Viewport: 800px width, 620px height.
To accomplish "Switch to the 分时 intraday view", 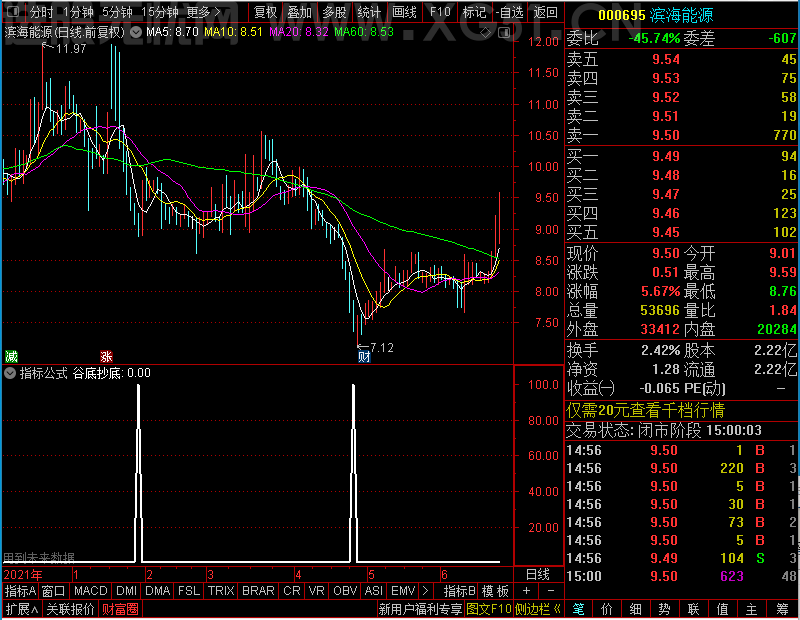I will pyautogui.click(x=41, y=11).
